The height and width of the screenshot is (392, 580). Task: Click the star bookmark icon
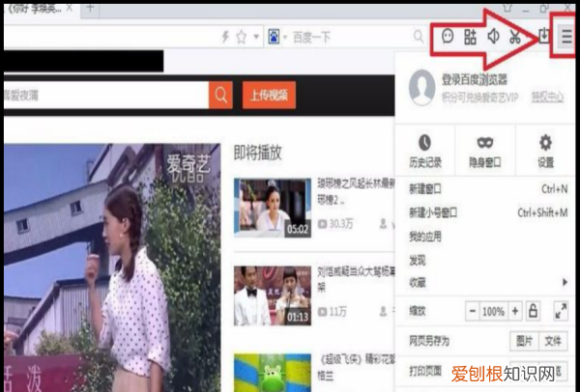tap(241, 37)
